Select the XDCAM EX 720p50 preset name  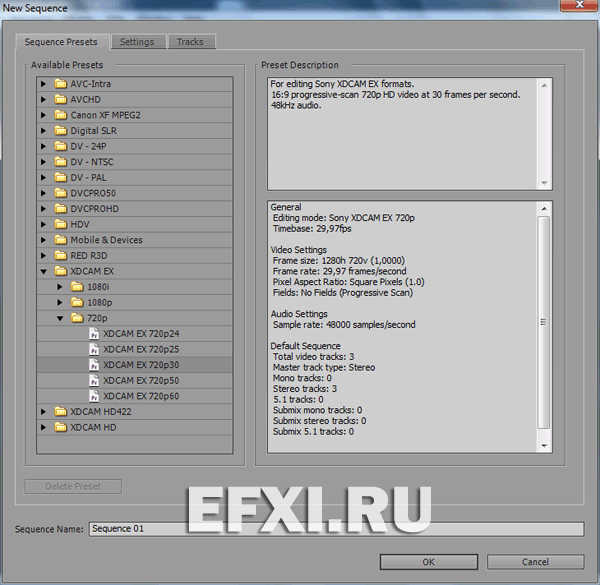(141, 380)
